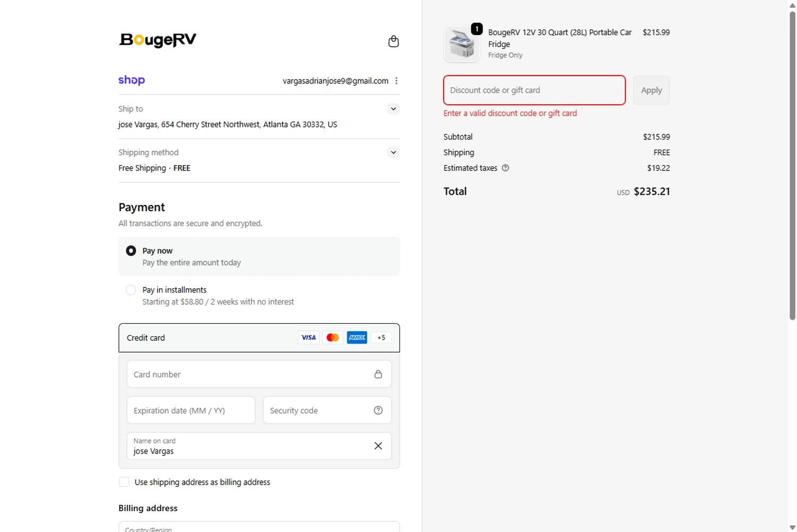Viewport: 797px width, 532px height.
Task: Click the Fridge Only variant text
Action: (x=505, y=55)
